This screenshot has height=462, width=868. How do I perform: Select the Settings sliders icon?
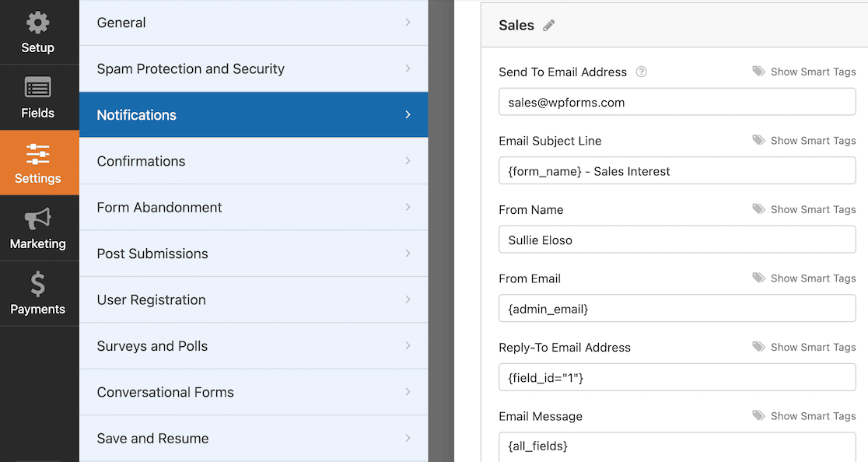pos(37,154)
